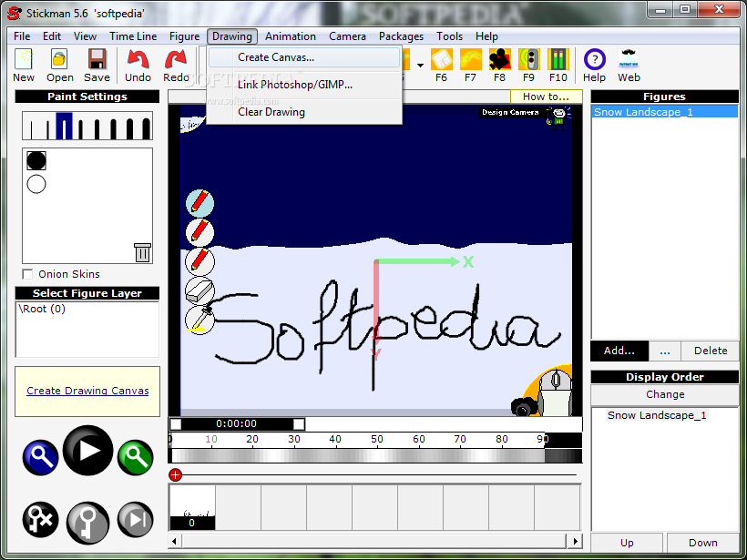
Task: Open the Figure menu
Action: (x=184, y=36)
